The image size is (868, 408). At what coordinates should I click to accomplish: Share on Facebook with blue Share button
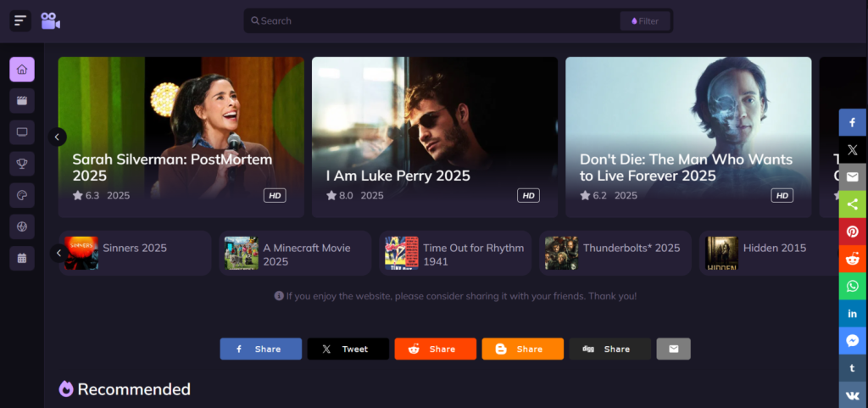[x=261, y=349]
